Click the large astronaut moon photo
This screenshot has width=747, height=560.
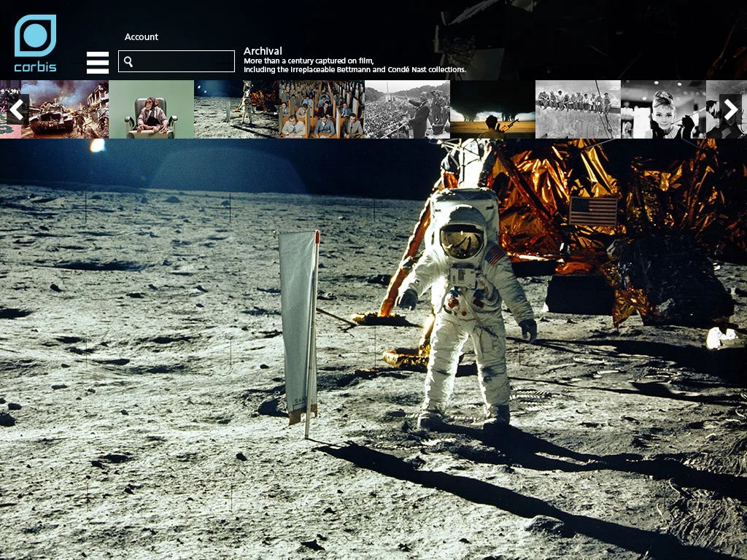373,349
